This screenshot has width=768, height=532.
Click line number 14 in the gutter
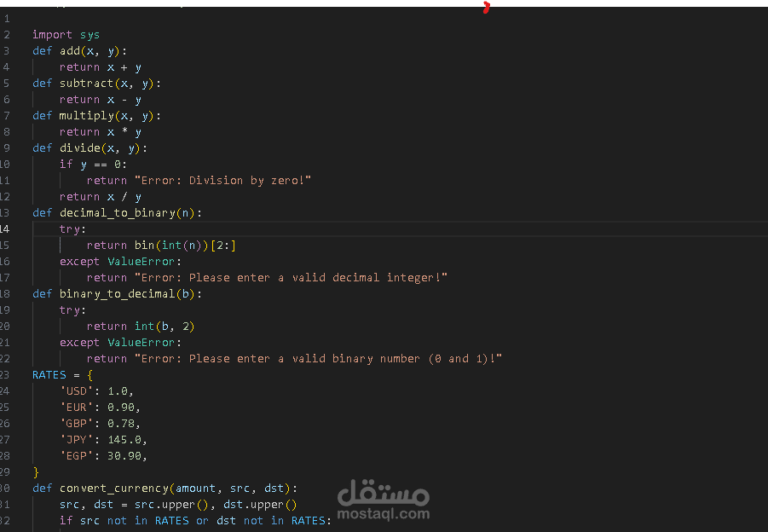[5, 228]
